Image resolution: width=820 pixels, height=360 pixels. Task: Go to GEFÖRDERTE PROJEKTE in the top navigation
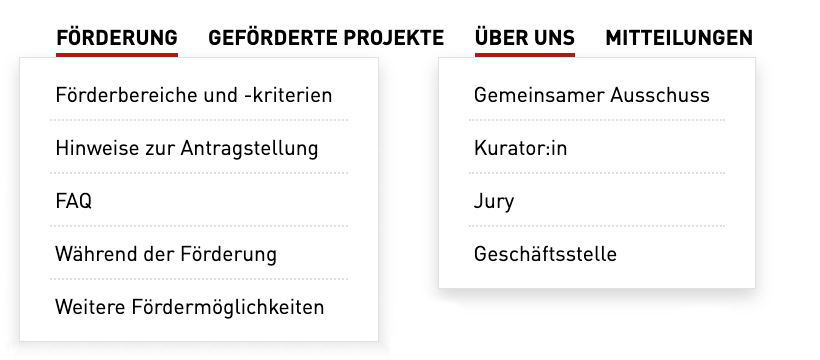click(x=326, y=38)
